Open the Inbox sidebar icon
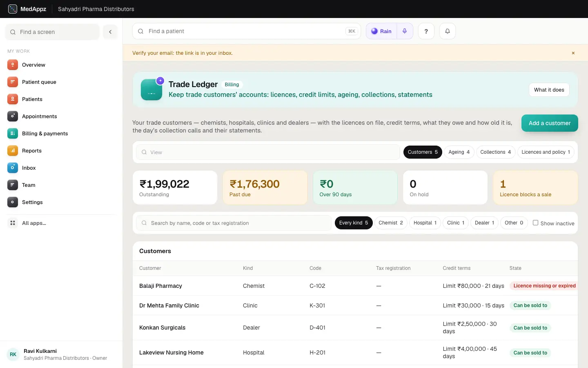Image resolution: width=588 pixels, height=368 pixels. click(13, 168)
